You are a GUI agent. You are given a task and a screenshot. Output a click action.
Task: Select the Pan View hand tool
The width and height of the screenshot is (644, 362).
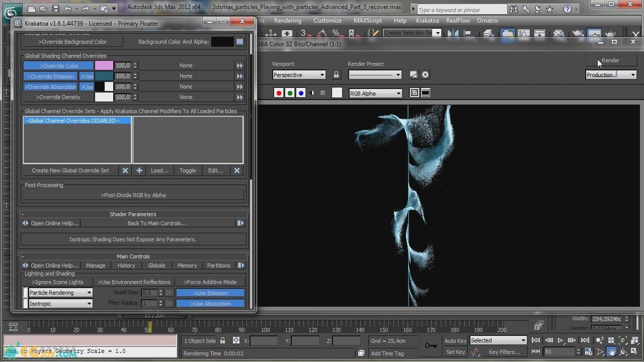(x=612, y=352)
